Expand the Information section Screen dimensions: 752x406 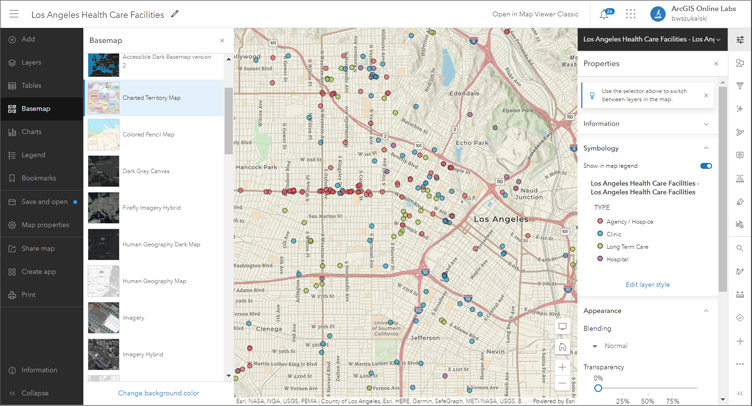pos(646,124)
